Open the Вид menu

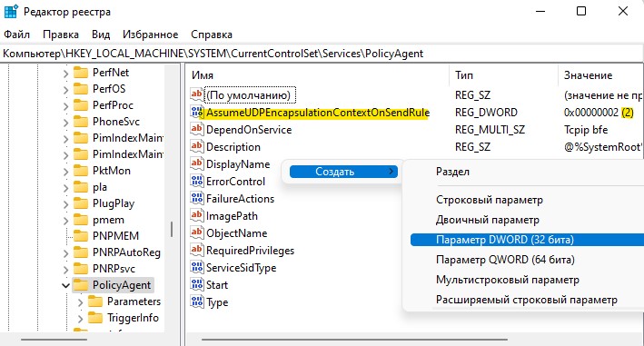(101, 35)
